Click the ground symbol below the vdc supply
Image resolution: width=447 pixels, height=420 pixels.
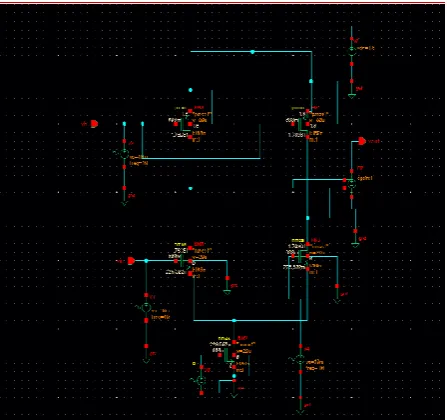point(352,96)
